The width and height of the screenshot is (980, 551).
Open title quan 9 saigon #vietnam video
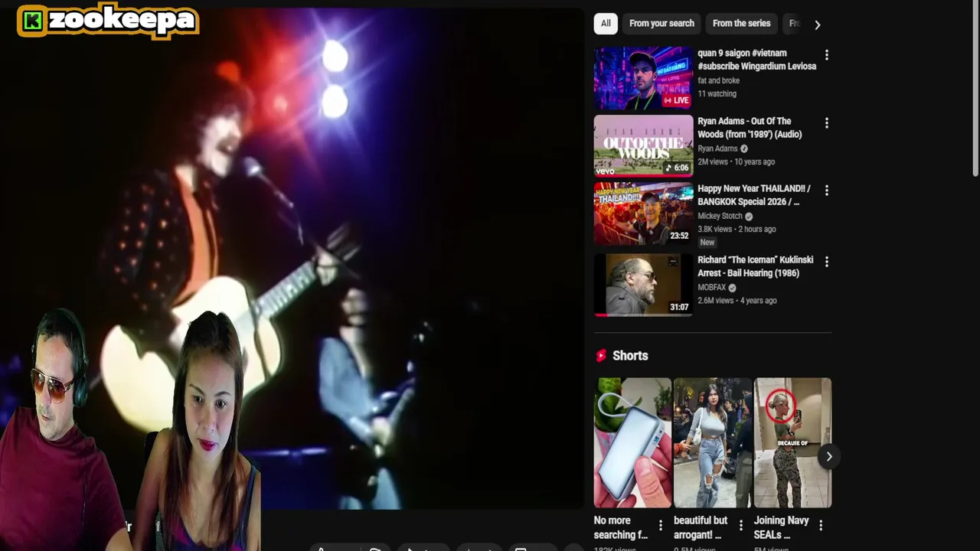point(756,60)
